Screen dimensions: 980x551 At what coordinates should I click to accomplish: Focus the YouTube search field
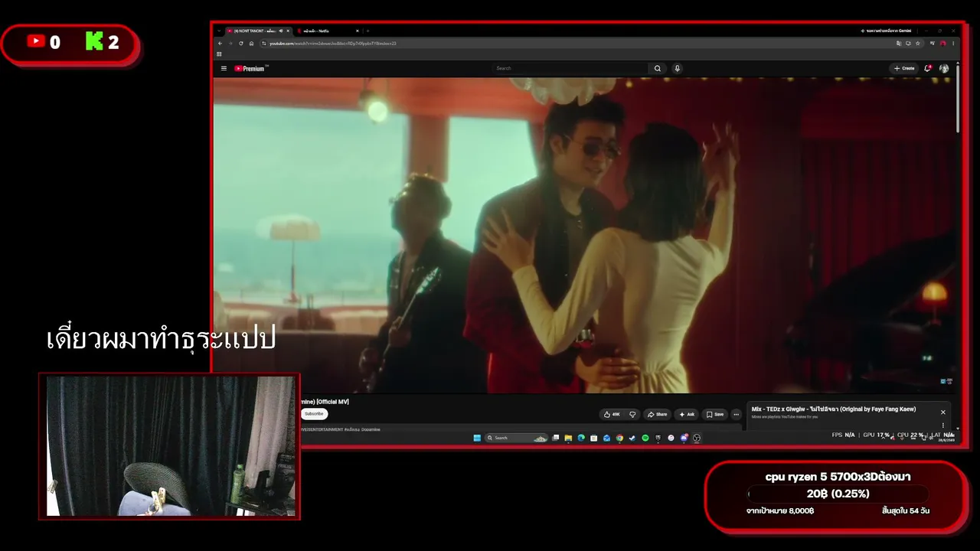(570, 68)
